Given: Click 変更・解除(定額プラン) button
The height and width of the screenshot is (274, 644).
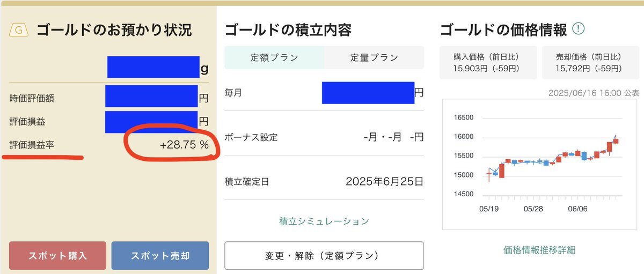Looking at the screenshot, I should click(x=324, y=255).
